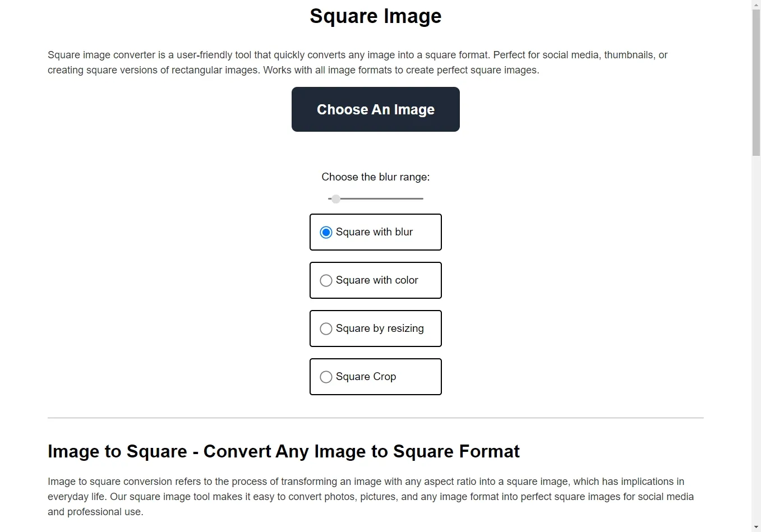The image size is (761, 532).
Task: Set blur slider to its far right end
Action: [422, 198]
